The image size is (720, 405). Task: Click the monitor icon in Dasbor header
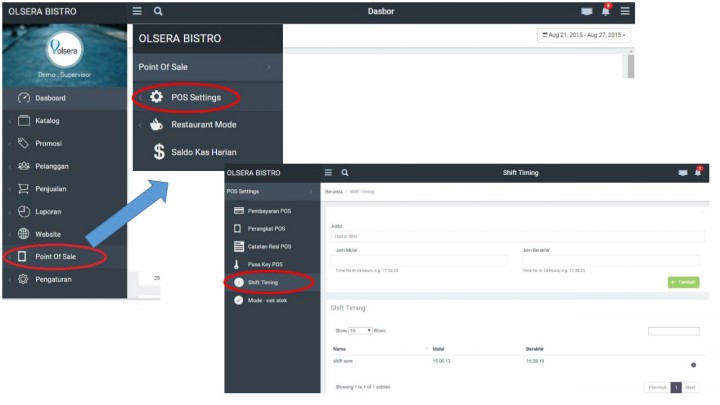coord(587,11)
